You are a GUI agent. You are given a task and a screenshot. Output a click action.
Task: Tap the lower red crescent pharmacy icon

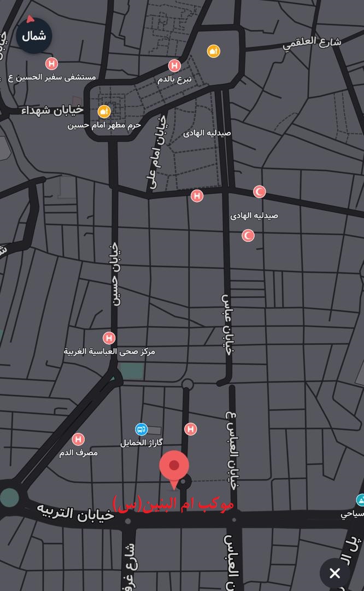248,235
